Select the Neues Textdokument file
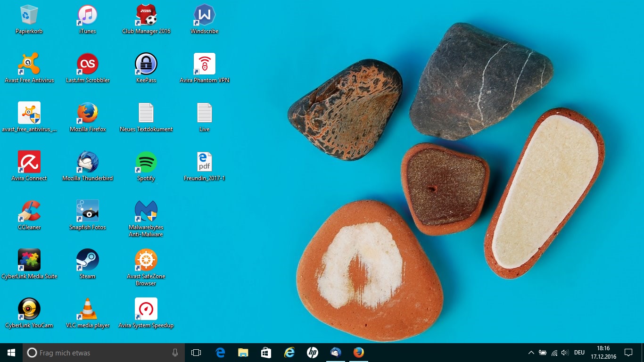This screenshot has height=362, width=644. (146, 117)
